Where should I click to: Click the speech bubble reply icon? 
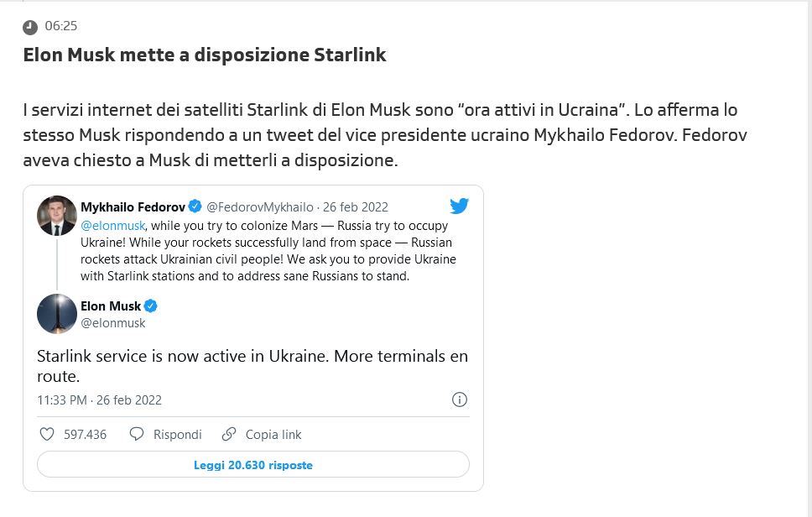(x=137, y=434)
